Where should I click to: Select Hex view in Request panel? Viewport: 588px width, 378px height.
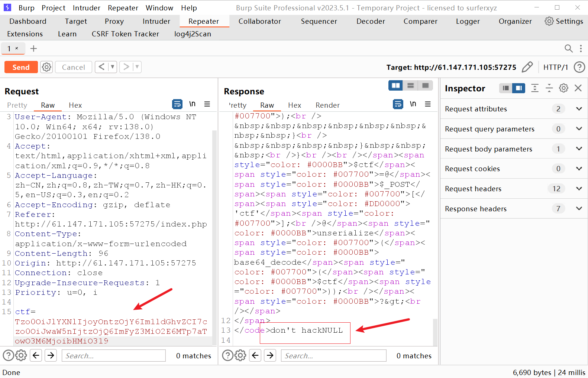(75, 105)
